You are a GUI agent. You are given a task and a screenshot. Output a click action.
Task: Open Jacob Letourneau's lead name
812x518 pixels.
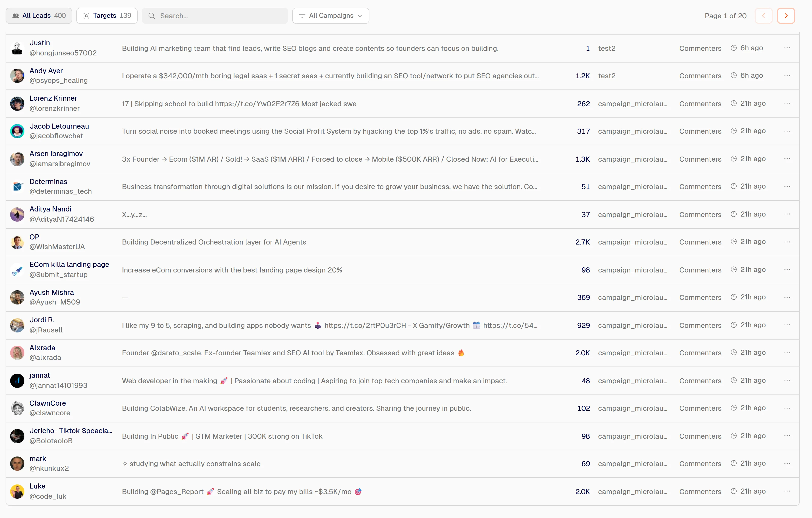pos(59,126)
